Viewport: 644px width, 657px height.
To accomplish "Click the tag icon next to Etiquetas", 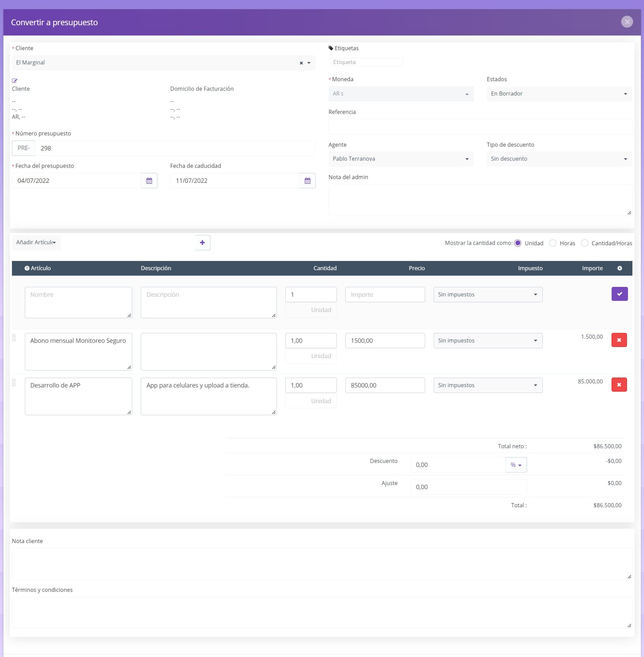I will click(x=331, y=48).
